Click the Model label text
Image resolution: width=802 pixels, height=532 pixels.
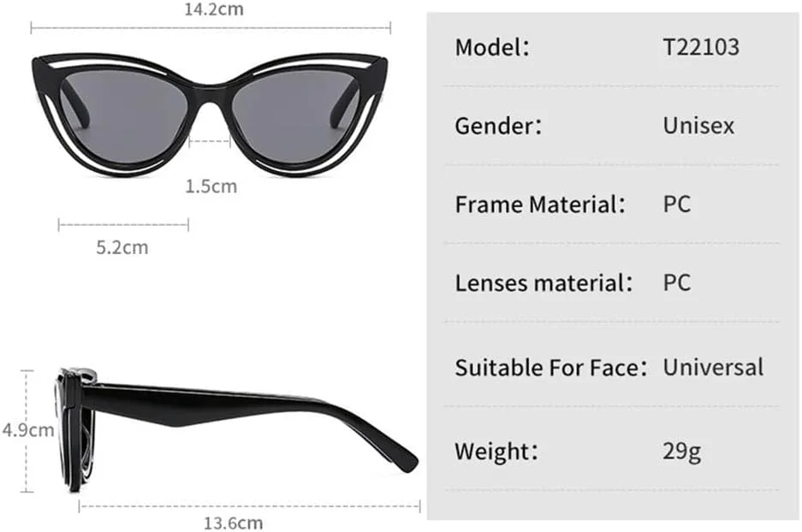[492, 48]
